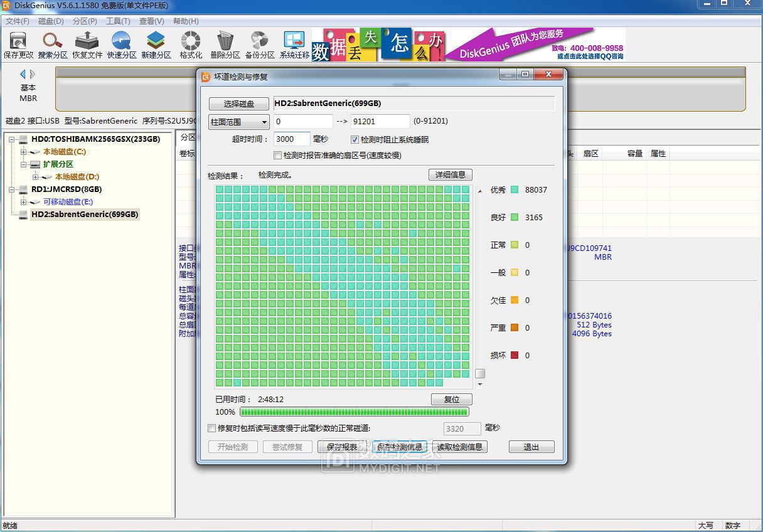Click the 严重 dark orange color swatch
The height and width of the screenshot is (532, 763).
515,327
